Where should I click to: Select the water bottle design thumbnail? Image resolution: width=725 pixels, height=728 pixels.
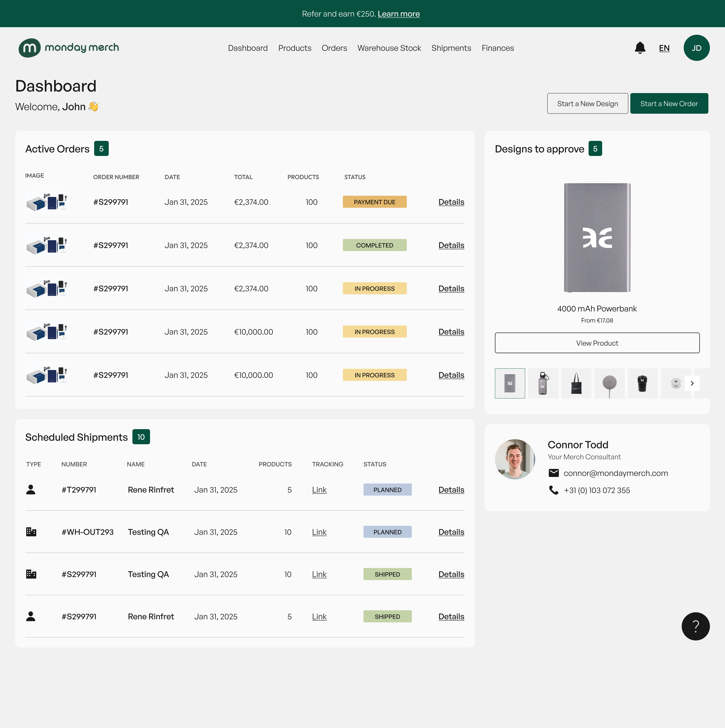tap(543, 383)
